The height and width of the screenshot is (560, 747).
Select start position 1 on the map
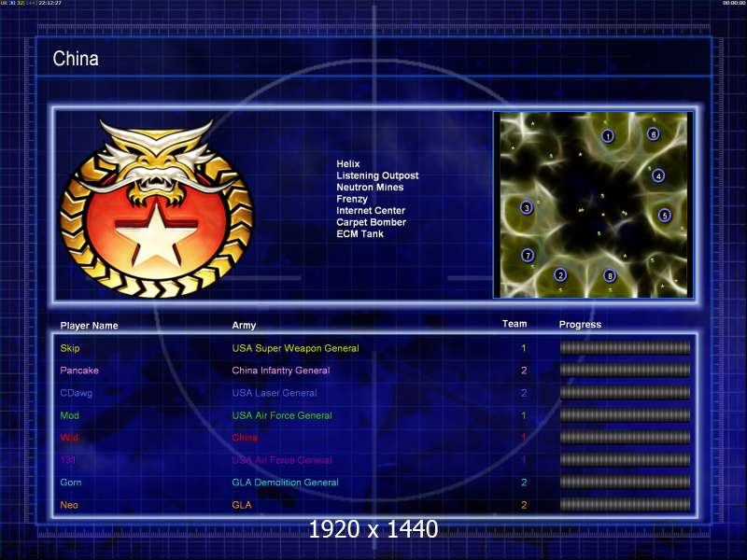pyautogui.click(x=608, y=136)
